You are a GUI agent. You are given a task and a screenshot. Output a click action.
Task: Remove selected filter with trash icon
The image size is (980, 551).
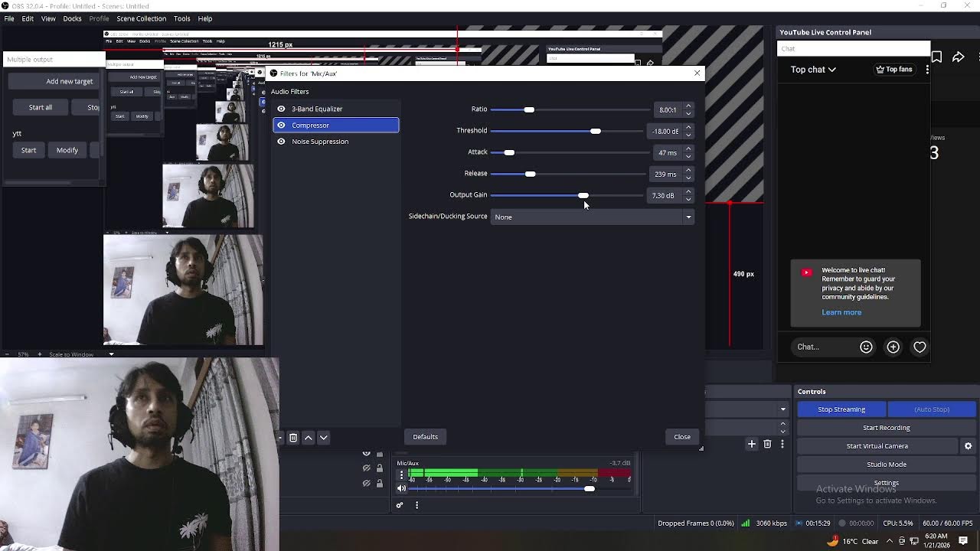point(292,438)
